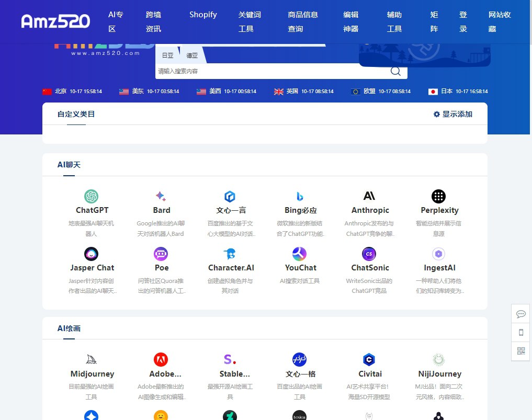Screen dimensions: 532x420
Task: Open the Anthropic link title
Action: (x=370, y=210)
